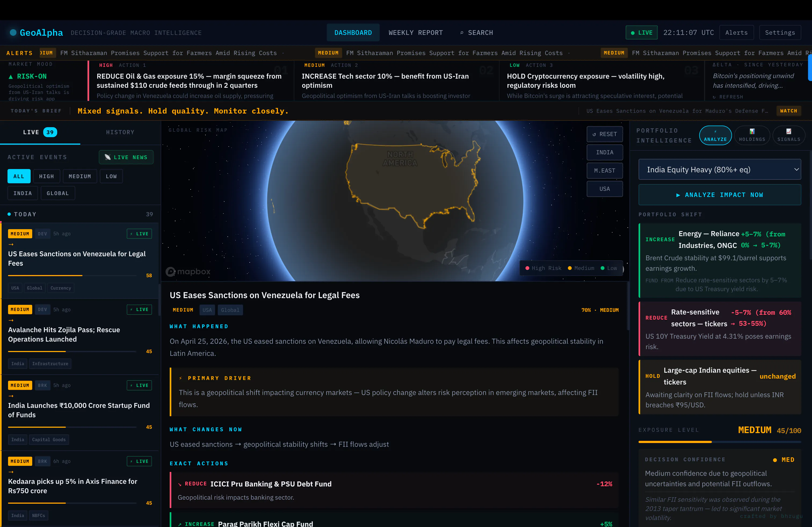Click the LIVE badge on the Kedaara card
812x527 pixels.
(x=139, y=461)
